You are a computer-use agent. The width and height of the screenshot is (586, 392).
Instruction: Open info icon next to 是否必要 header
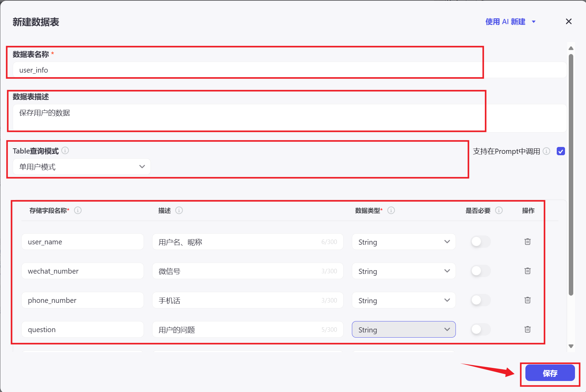tap(499, 210)
